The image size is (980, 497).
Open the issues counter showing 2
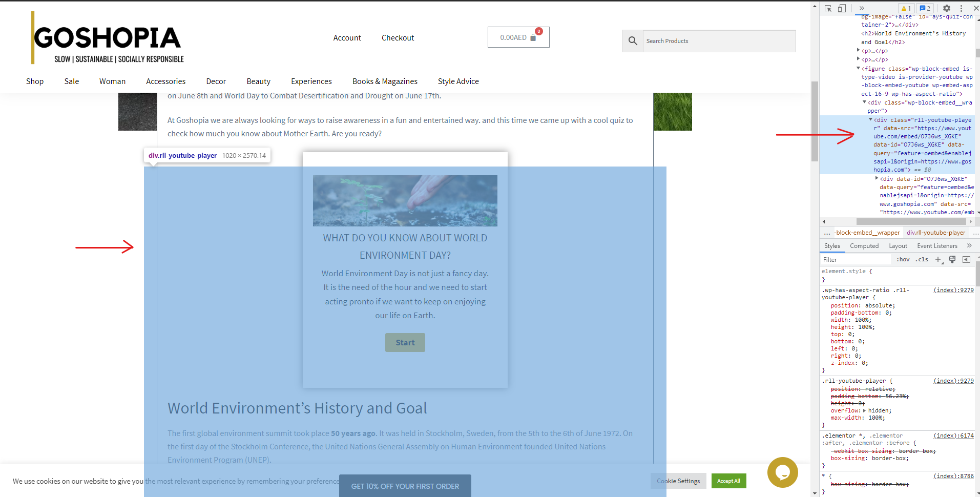pos(925,8)
